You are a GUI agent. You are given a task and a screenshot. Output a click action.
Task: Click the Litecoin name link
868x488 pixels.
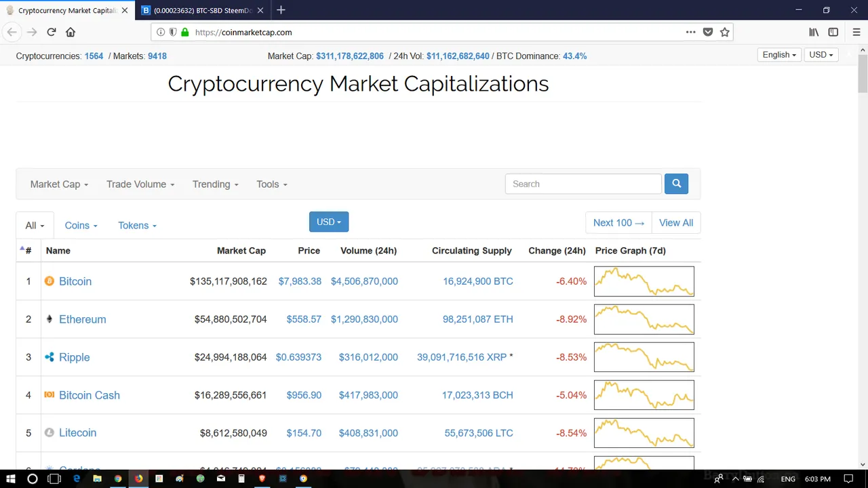[78, 432]
